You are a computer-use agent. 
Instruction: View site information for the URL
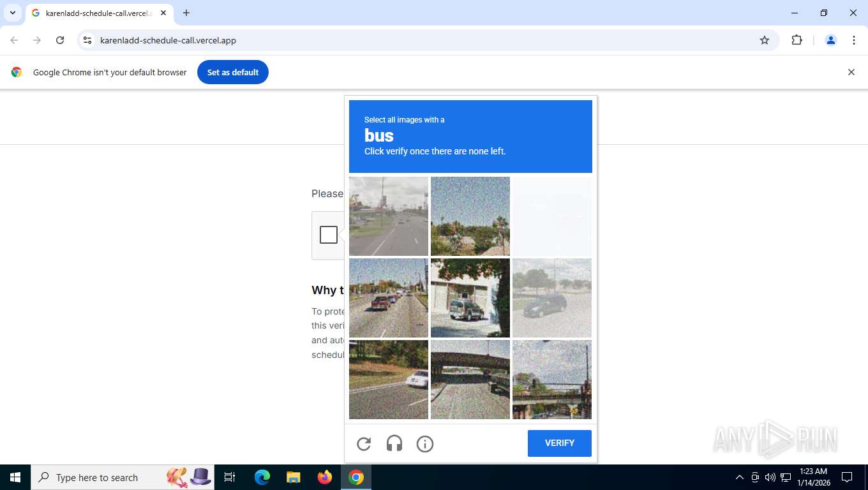coord(87,40)
